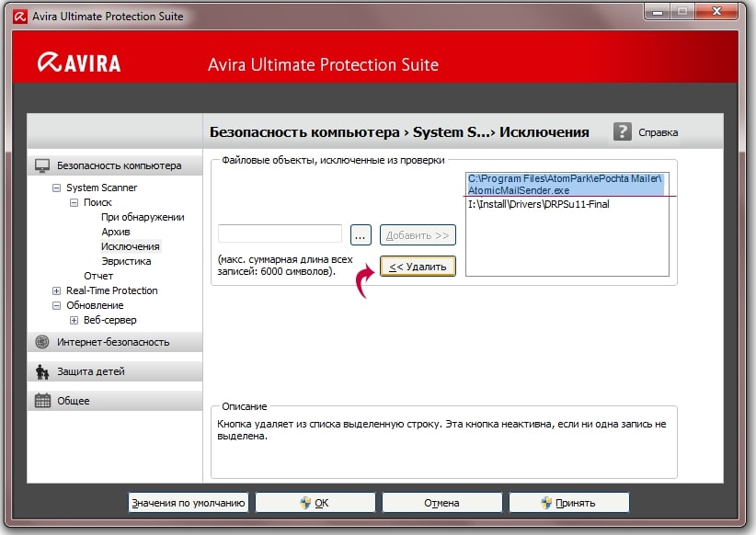Screen dimensions: 756x535
Task: Click the Avira logo in red banner
Action: [x=79, y=63]
